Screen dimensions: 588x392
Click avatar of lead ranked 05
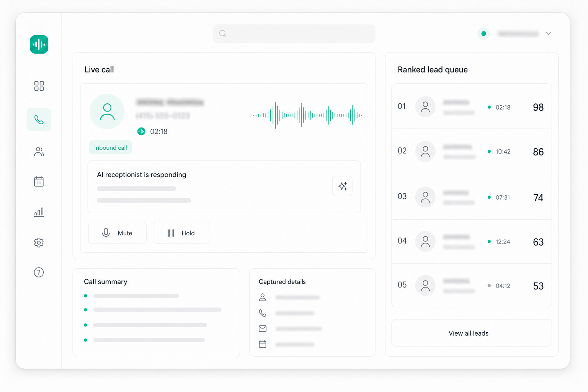coord(425,285)
